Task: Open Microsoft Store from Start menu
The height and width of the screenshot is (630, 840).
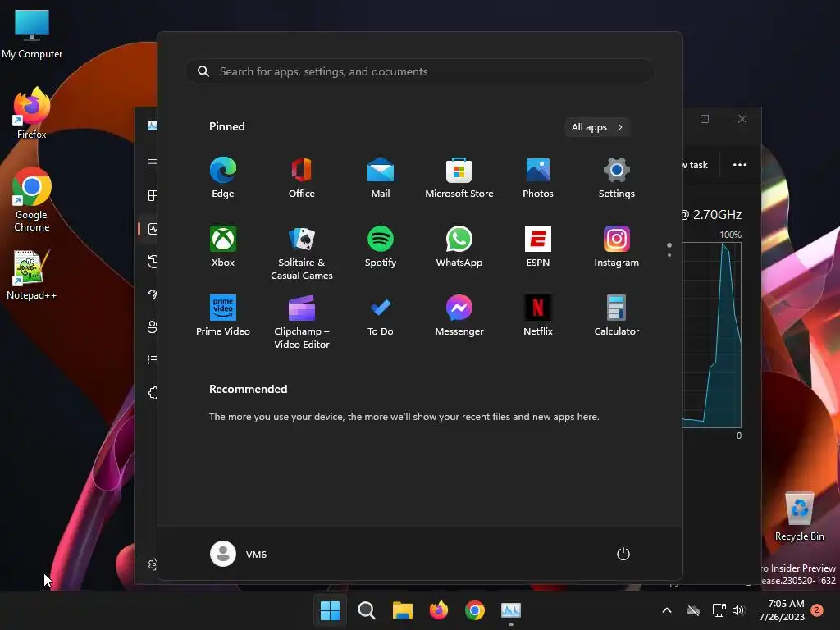Action: [x=459, y=178]
